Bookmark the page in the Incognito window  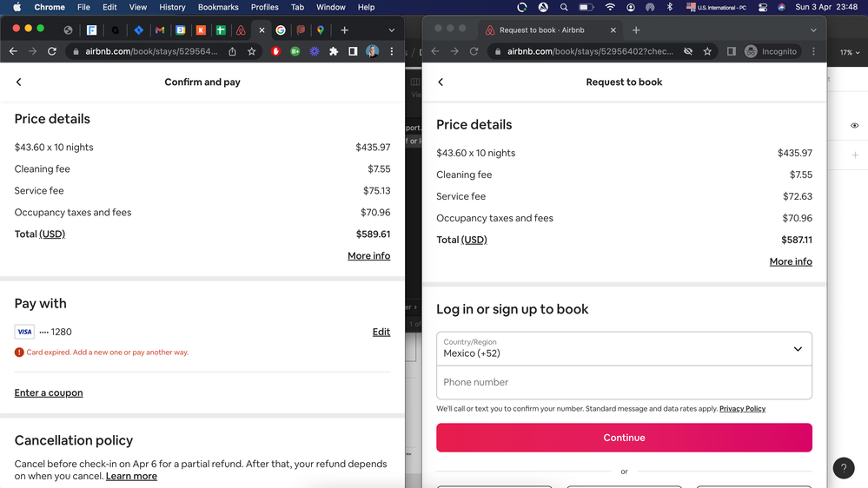707,52
